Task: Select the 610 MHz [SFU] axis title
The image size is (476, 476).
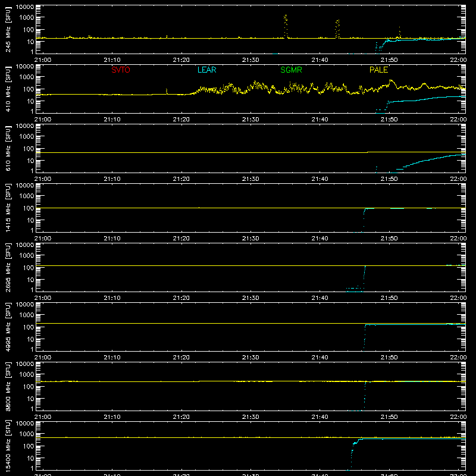Action: point(8,148)
